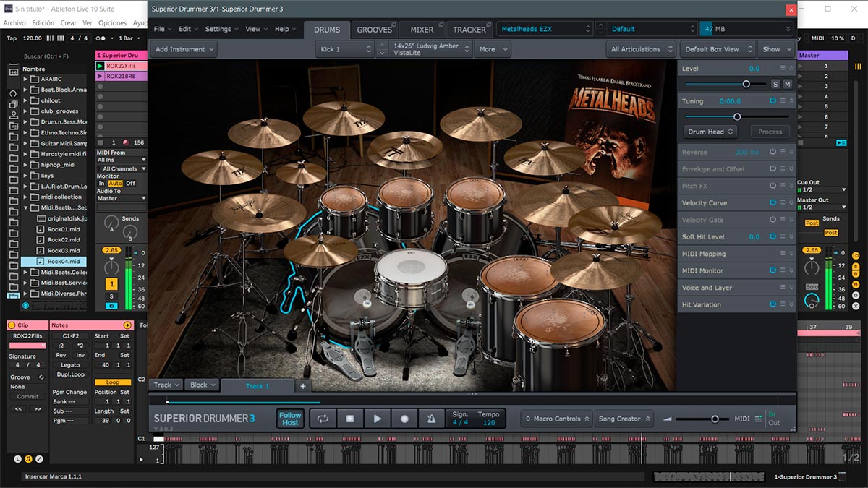Enable the Pitch FX power button
868x488 pixels.
pyautogui.click(x=773, y=186)
